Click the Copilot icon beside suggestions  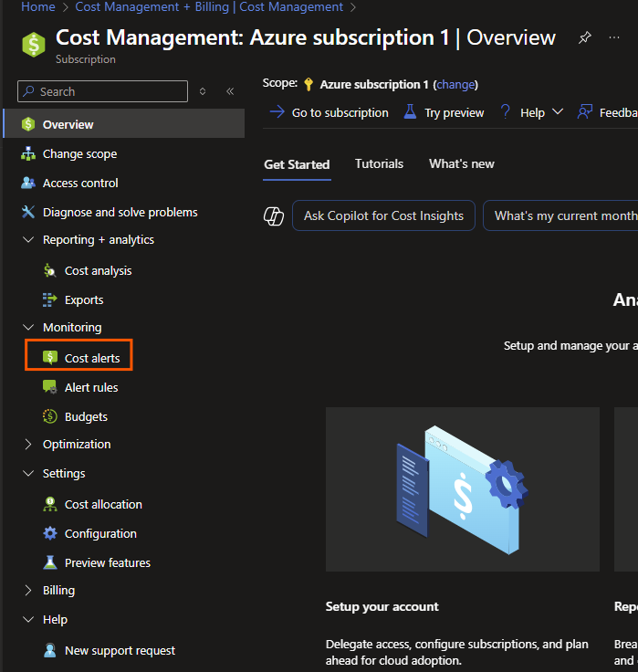click(x=274, y=215)
